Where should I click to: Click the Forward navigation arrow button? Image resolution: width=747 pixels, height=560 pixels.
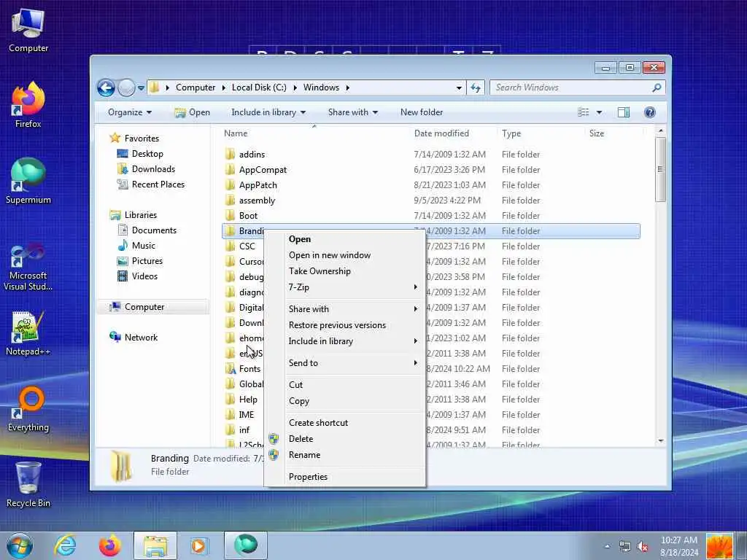click(x=126, y=87)
